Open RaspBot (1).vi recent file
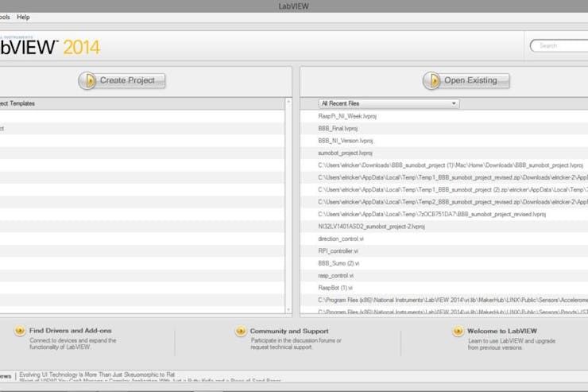This screenshot has width=588, height=392. click(x=335, y=288)
